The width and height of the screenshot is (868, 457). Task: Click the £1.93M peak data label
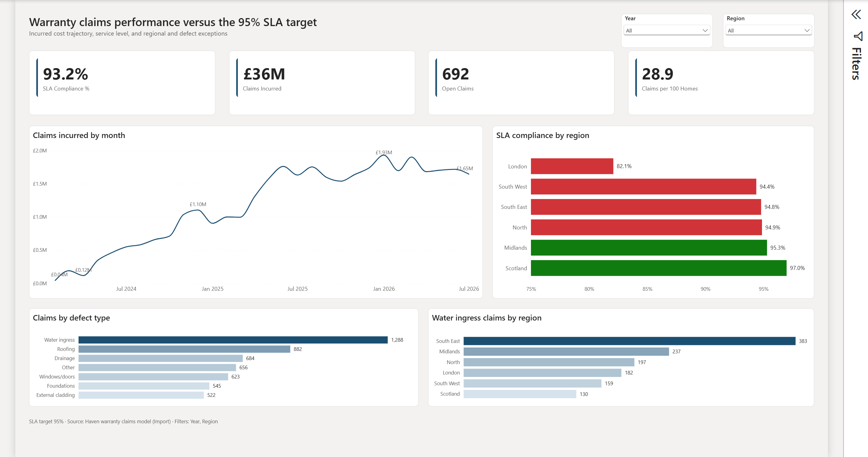point(384,152)
